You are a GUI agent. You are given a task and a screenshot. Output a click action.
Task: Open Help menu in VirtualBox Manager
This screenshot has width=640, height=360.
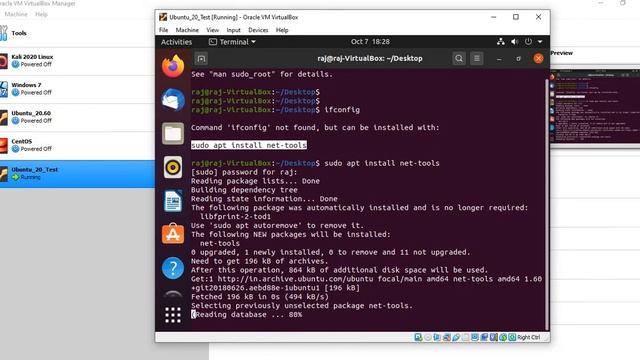pos(41,14)
